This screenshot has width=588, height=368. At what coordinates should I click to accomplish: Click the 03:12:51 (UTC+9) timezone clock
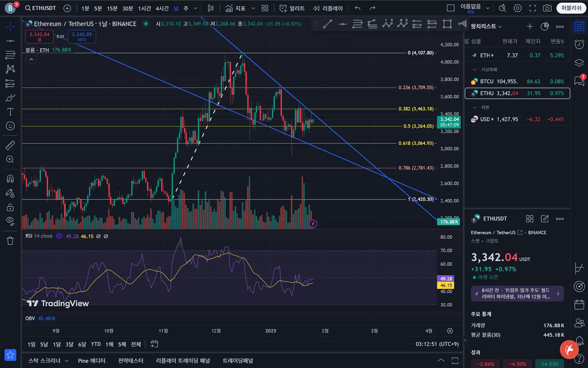point(437,344)
